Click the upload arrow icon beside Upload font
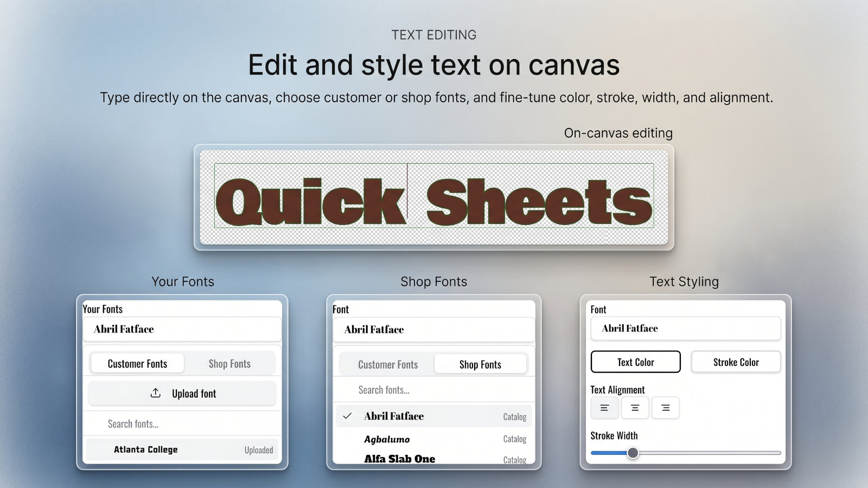Image resolution: width=868 pixels, height=488 pixels. [x=156, y=393]
